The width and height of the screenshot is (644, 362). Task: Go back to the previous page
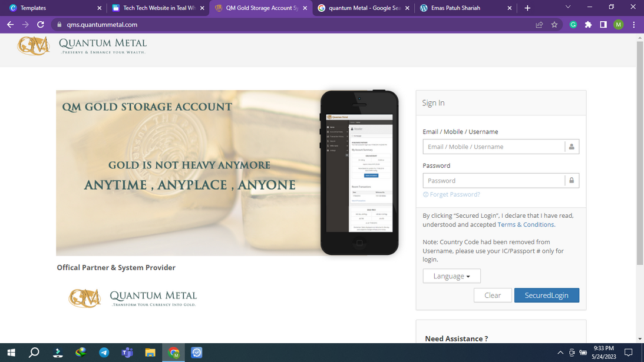pyautogui.click(x=10, y=25)
